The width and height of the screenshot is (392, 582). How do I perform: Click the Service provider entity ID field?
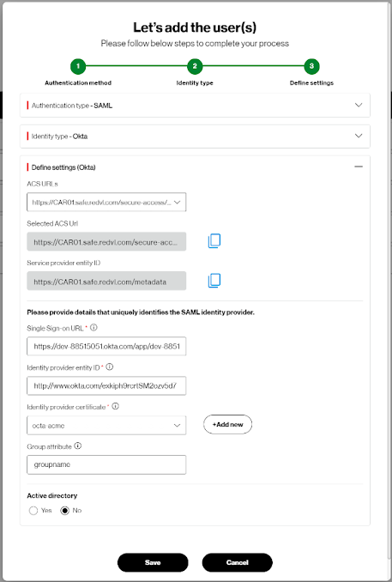106,281
